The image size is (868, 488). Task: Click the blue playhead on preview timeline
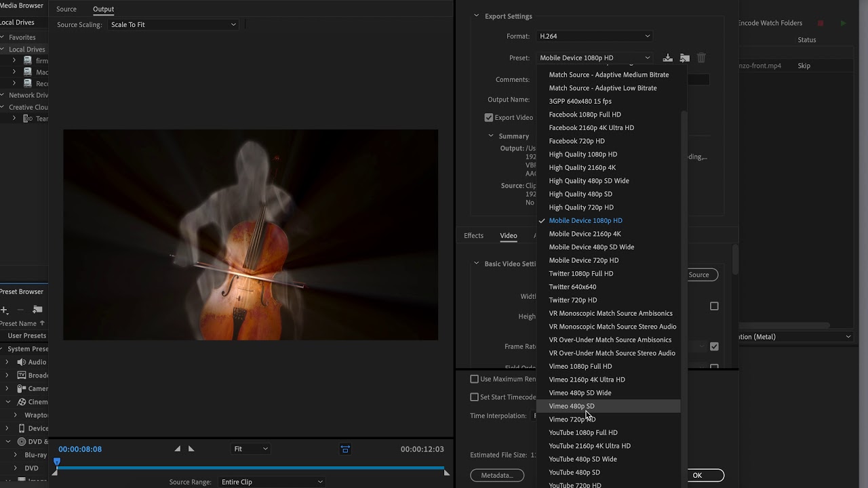[57, 463]
